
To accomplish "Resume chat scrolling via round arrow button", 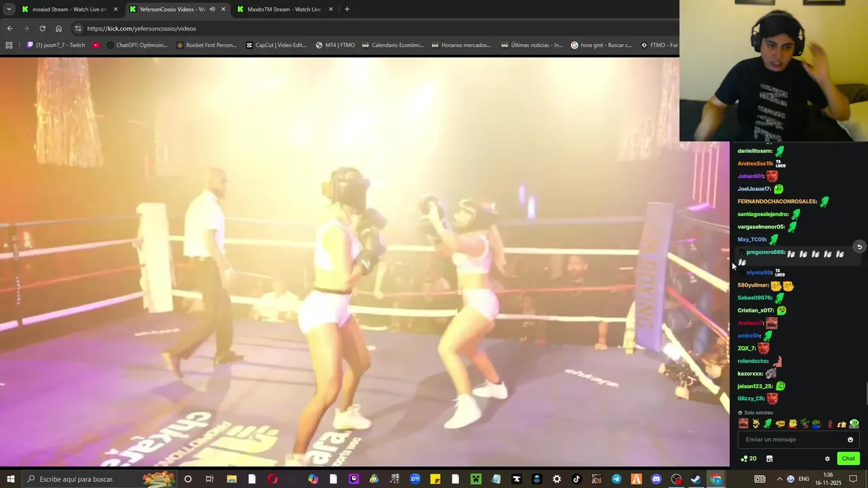I will click(859, 247).
